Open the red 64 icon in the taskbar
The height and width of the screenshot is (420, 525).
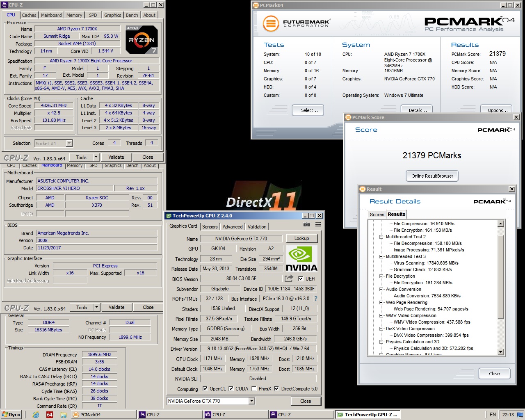[50, 415]
